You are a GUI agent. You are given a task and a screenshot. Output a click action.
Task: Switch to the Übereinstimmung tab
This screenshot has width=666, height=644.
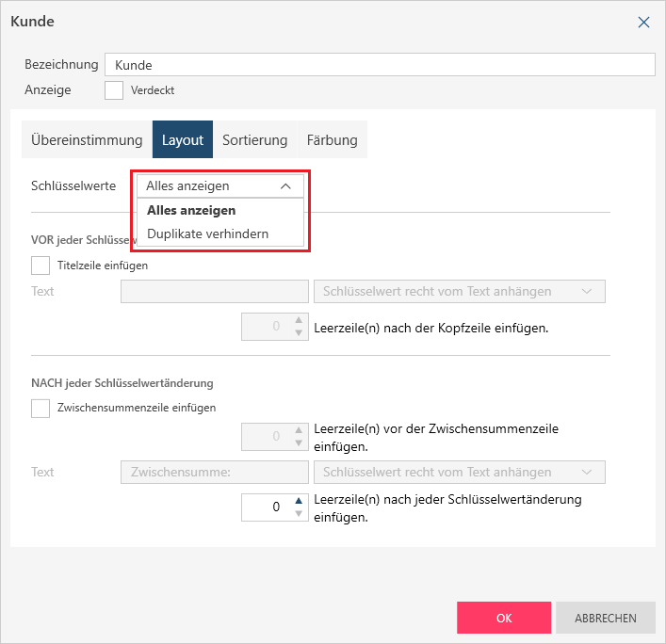[x=87, y=140]
